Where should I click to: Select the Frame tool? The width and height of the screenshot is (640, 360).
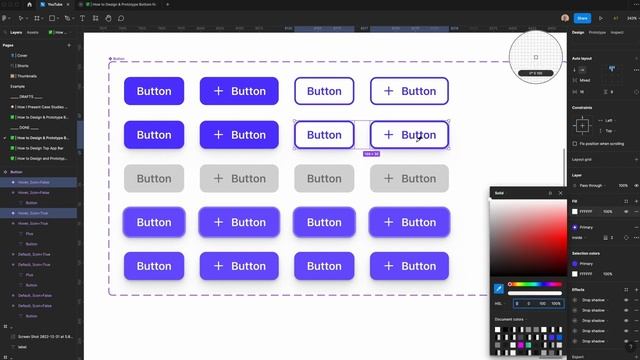(37, 18)
